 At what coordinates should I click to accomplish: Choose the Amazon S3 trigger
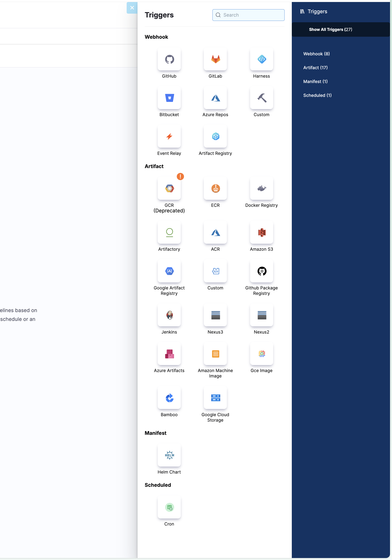(261, 232)
